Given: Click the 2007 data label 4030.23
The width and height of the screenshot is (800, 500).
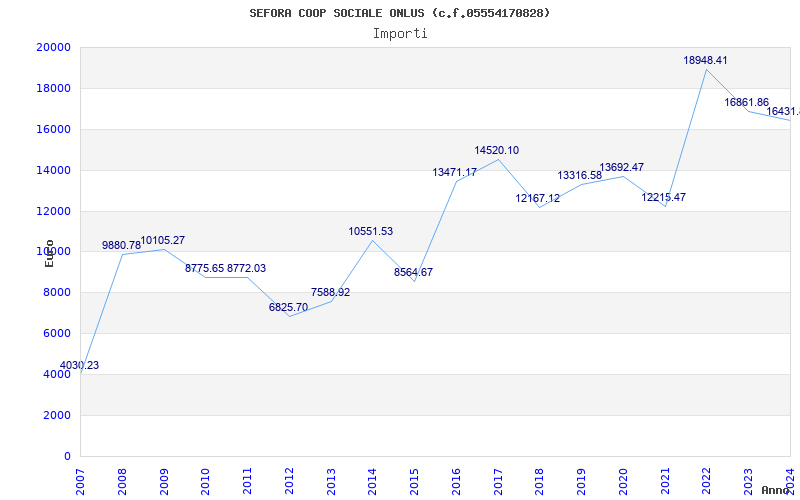Looking at the screenshot, I should click(x=79, y=365).
